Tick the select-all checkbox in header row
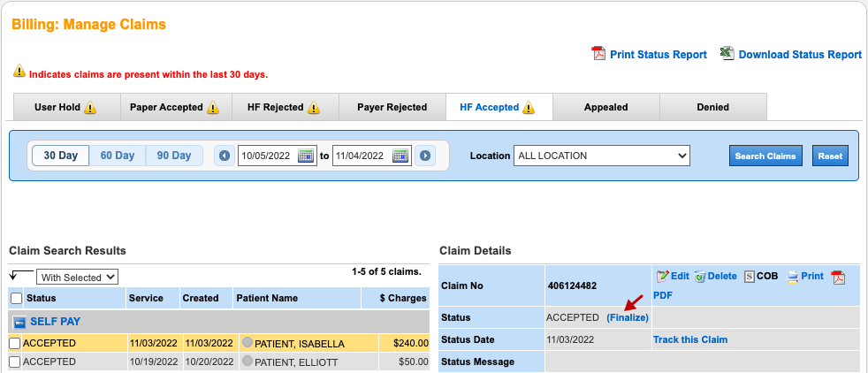This screenshot has width=868, height=373. (x=17, y=298)
